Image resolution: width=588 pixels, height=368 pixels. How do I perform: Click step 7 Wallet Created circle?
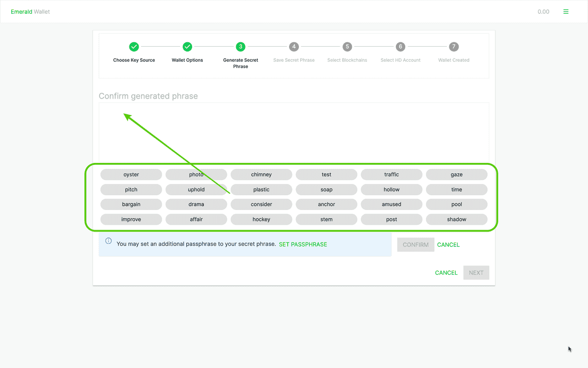click(454, 47)
